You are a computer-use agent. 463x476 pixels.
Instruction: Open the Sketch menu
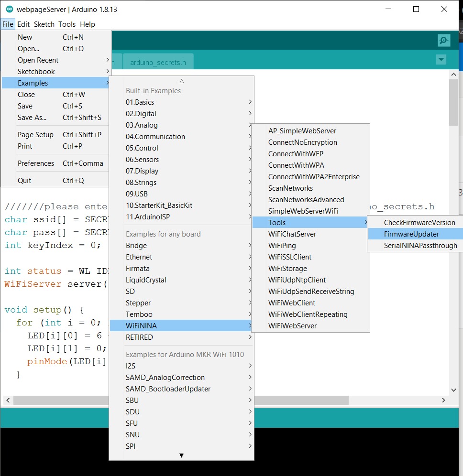coord(44,24)
